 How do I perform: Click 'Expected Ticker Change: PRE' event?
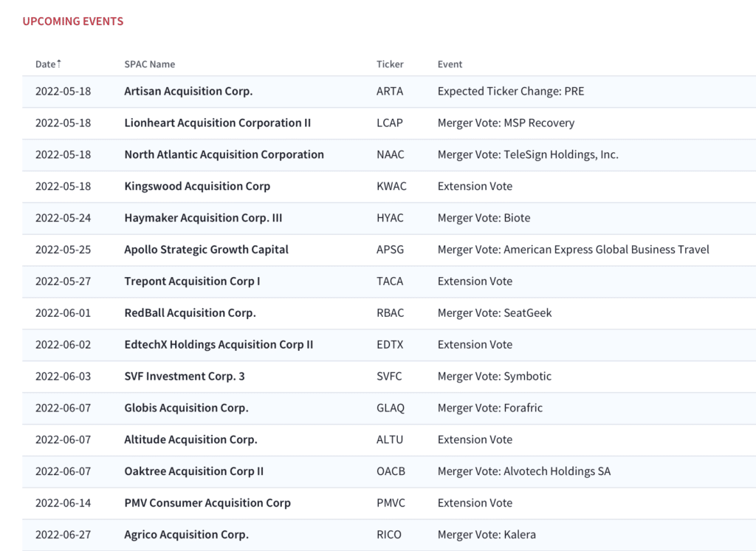pos(511,91)
